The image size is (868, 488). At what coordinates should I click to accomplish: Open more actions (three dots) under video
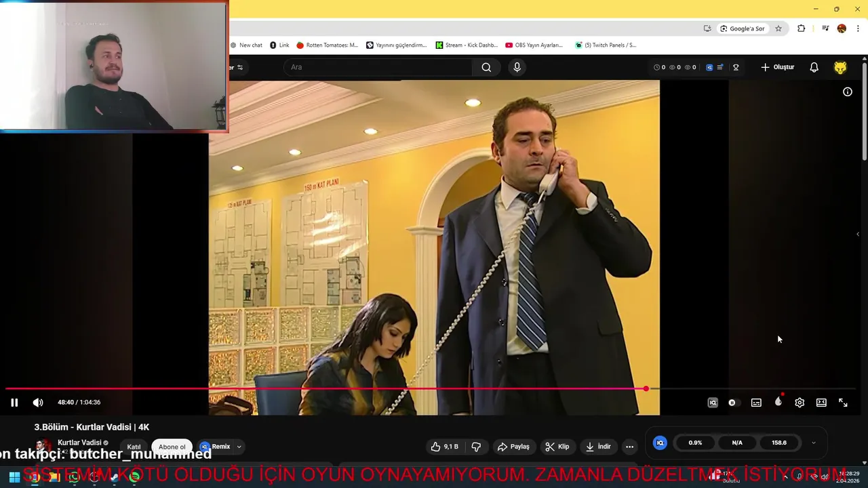pos(629,447)
